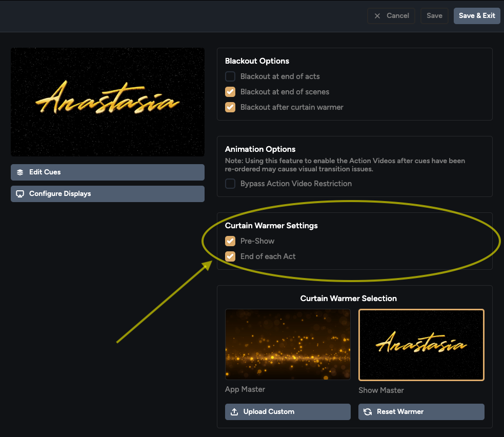Click the refresh icon beside Reset Warmer
The image size is (504, 437).
[368, 412]
